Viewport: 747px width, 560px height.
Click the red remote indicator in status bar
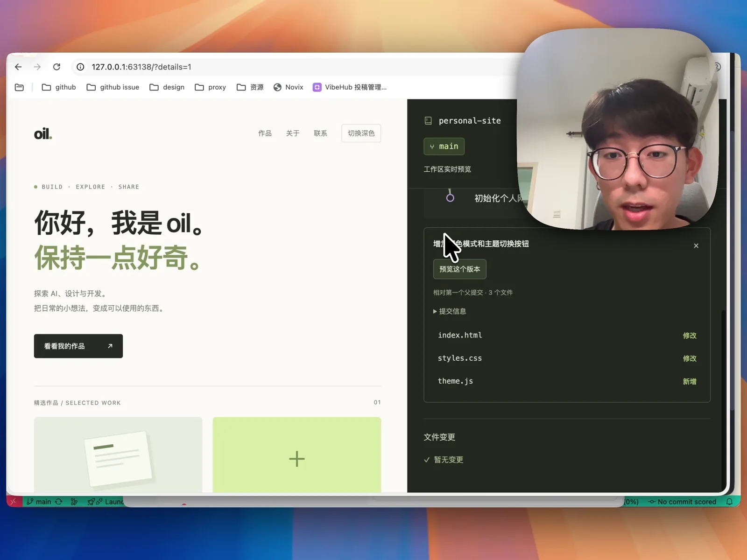tap(14, 502)
